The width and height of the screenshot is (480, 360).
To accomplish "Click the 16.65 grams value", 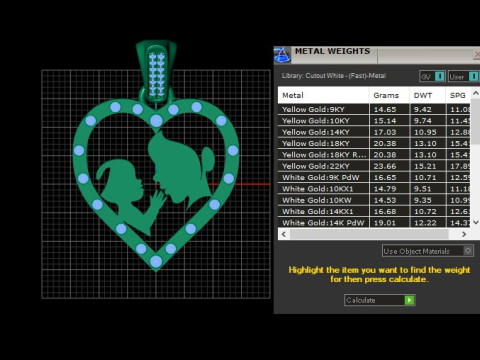I will 385,177.
